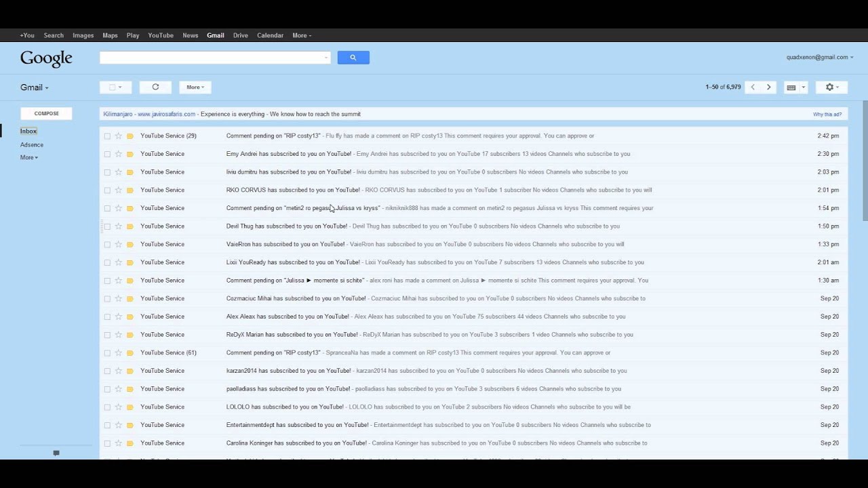Go to newer messages with left arrow

pos(753,87)
